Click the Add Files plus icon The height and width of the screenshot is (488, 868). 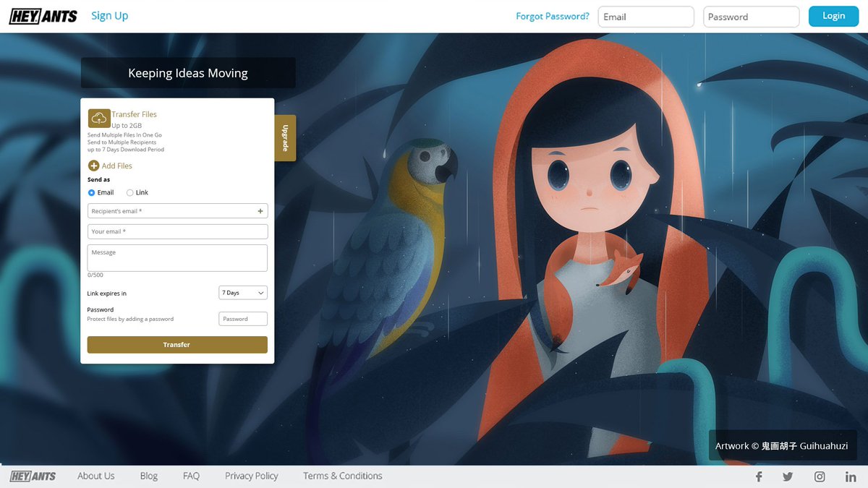point(93,166)
